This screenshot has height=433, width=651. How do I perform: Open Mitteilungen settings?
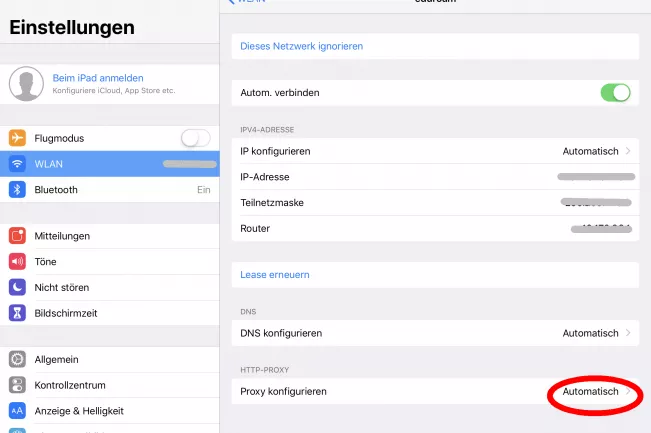[110, 236]
